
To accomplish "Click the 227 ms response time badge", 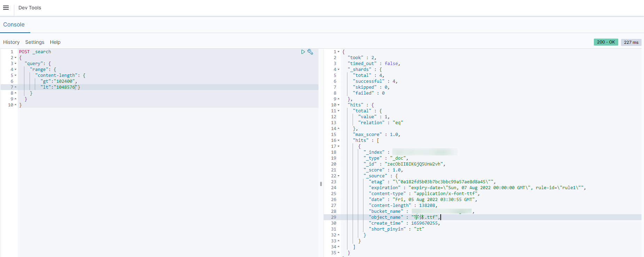I will pos(631,42).
